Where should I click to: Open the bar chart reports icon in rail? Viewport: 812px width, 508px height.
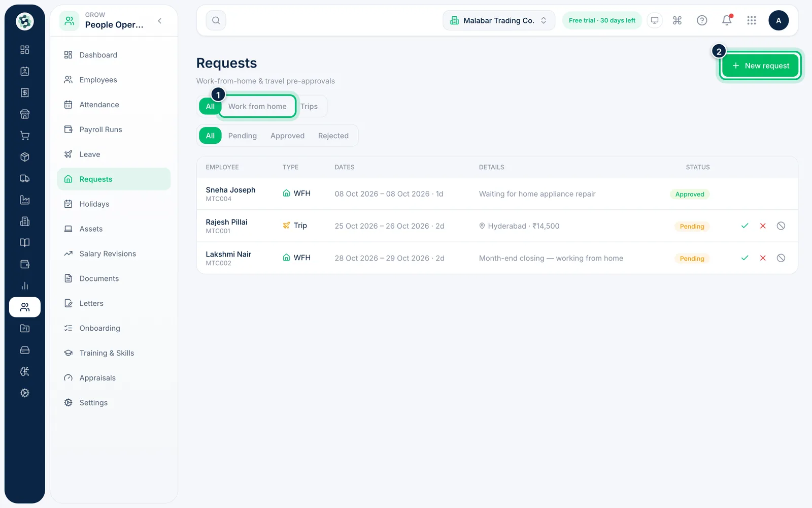click(25, 285)
